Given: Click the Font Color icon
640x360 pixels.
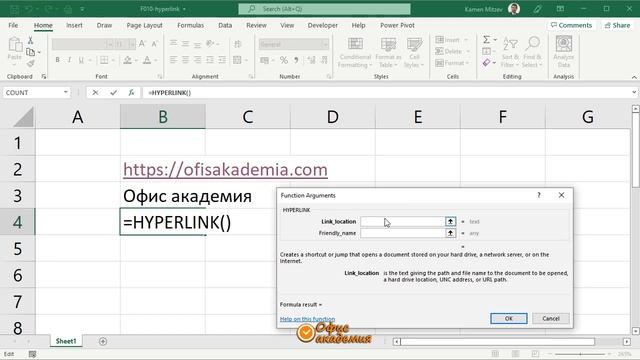Looking at the screenshot, I should click(x=147, y=60).
